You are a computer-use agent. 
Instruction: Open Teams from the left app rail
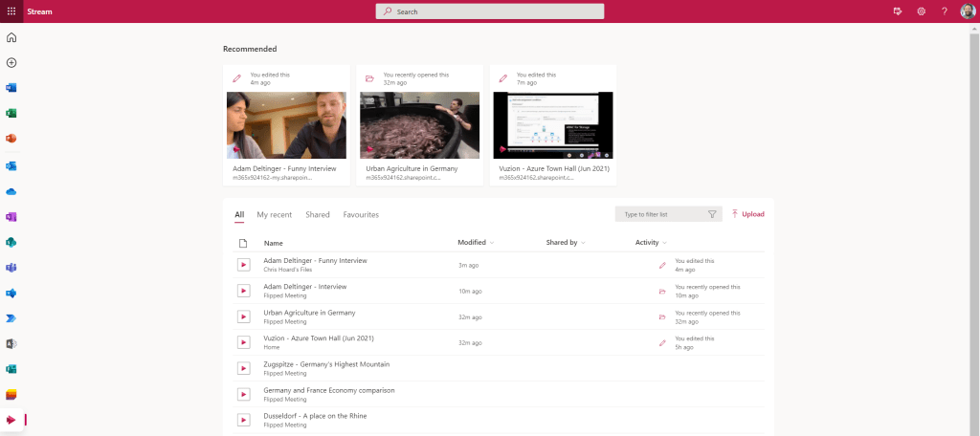11,267
